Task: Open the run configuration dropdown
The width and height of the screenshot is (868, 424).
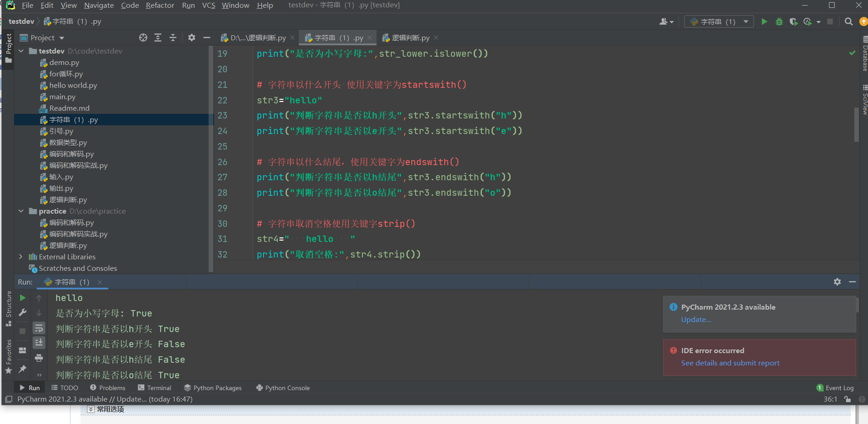Action: 719,21
